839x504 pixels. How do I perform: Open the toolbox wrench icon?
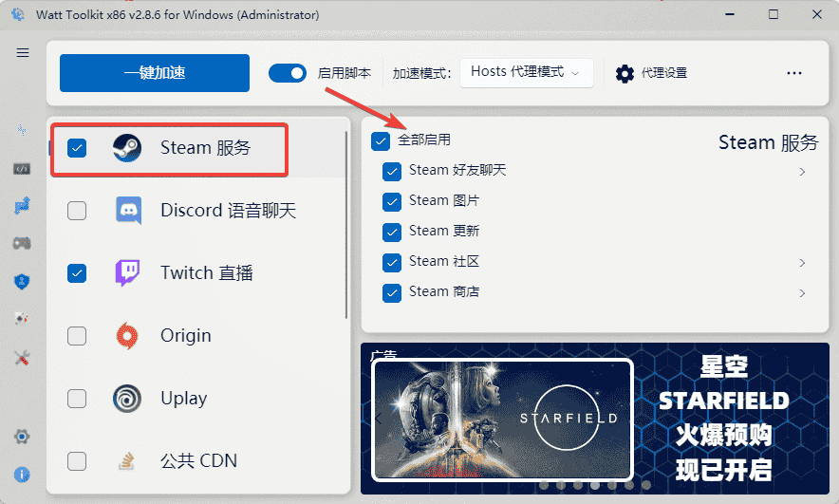22,358
